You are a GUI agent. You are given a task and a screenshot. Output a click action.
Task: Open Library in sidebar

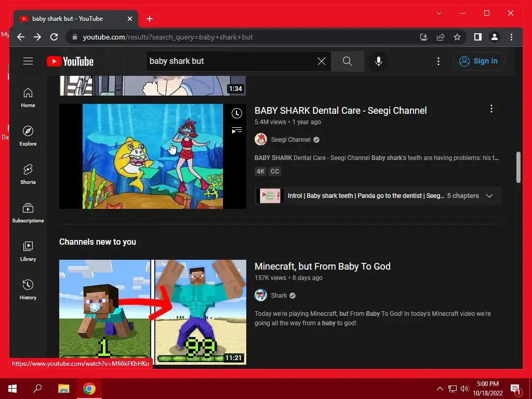[x=28, y=251]
